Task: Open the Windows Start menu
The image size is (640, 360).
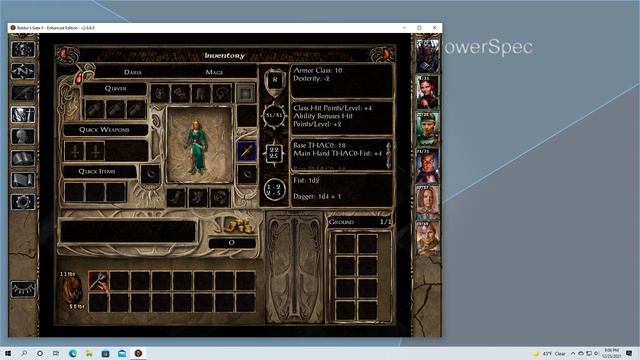Action: 8,353
